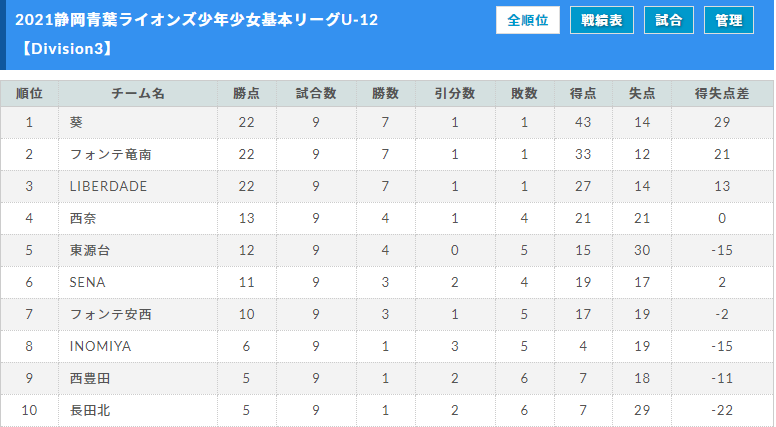Viewport: 776px width, 427px height.
Task: Click the league title heading with Division3
Action: coord(196,34)
